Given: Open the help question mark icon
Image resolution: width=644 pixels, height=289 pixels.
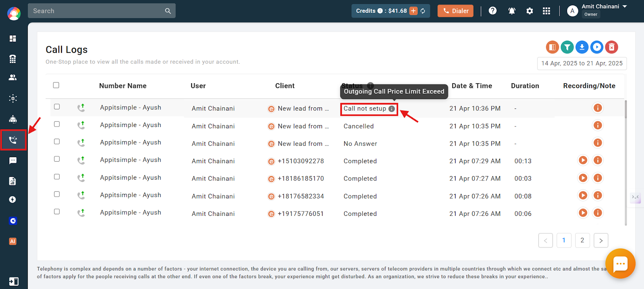Looking at the screenshot, I should point(493,11).
